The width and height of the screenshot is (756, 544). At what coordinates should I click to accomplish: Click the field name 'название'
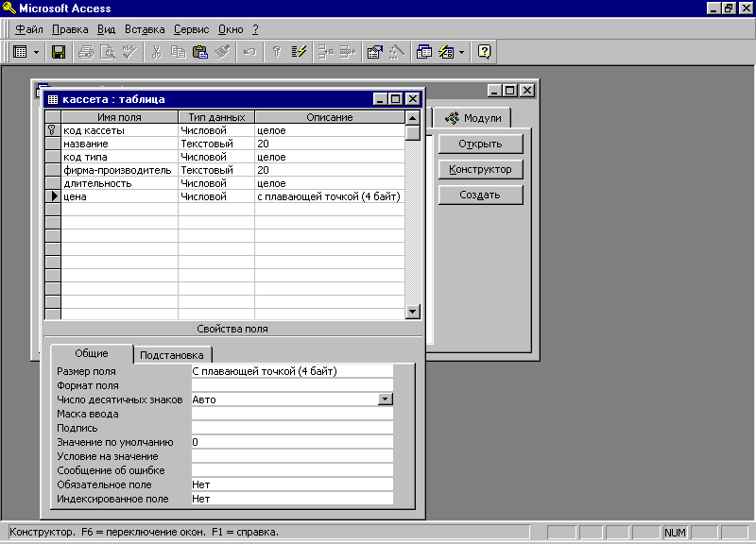(86, 144)
